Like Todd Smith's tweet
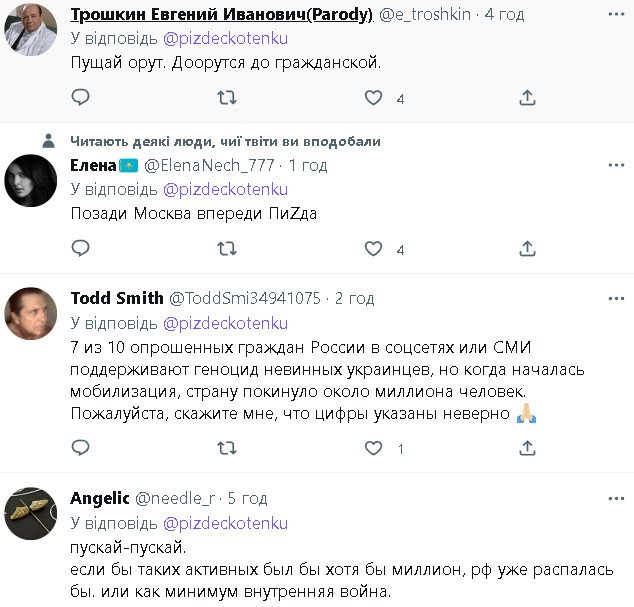Screen dimensions: 634x607 374,449
